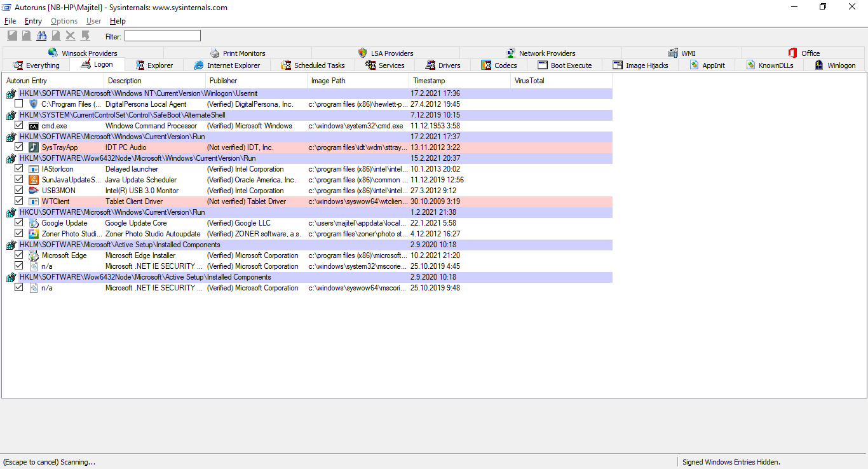Click the IAStorIcon entry icon
The width and height of the screenshot is (868, 469).
(x=34, y=169)
